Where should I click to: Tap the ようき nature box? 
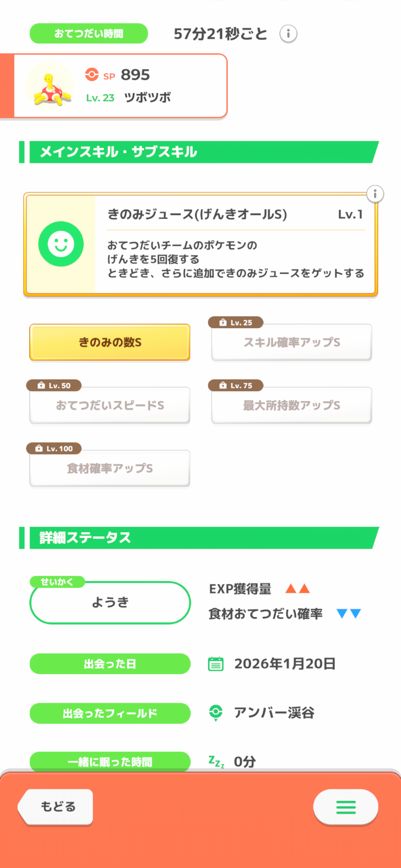[110, 603]
